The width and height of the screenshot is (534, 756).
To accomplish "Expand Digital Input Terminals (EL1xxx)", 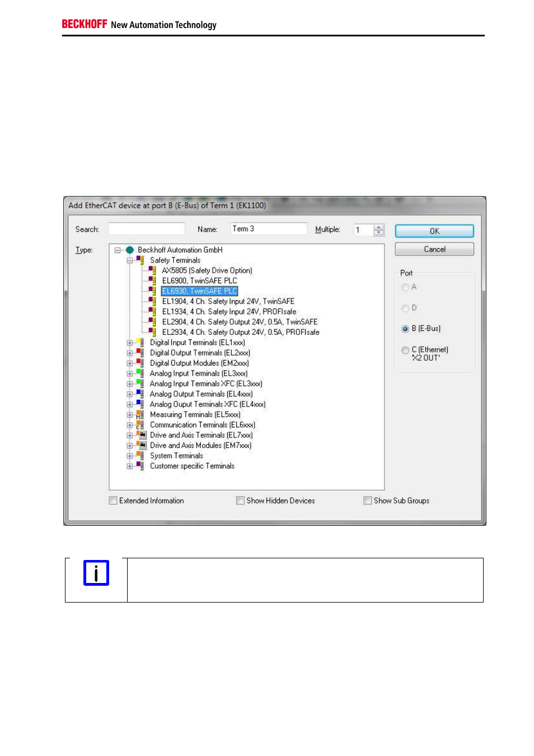I will [x=129, y=343].
